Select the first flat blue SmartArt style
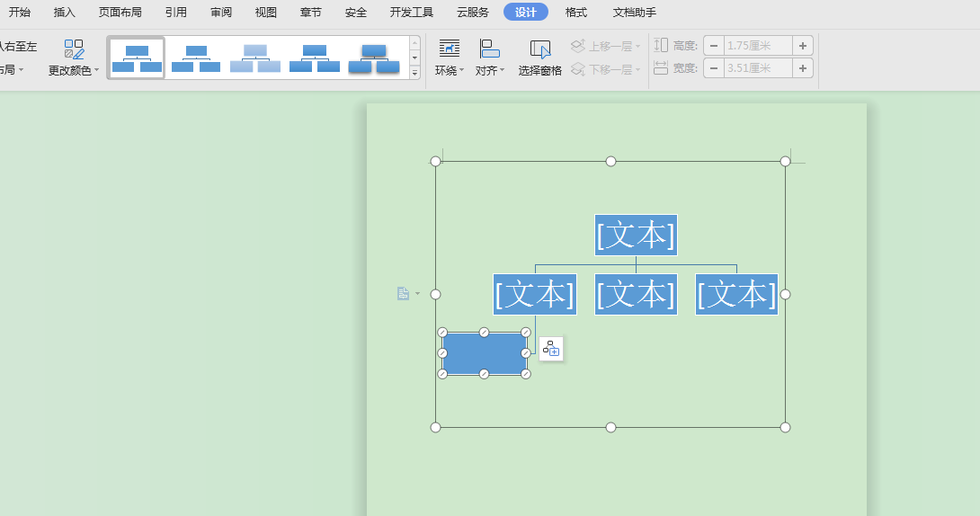This screenshot has height=516, width=980. pyautogui.click(x=137, y=58)
